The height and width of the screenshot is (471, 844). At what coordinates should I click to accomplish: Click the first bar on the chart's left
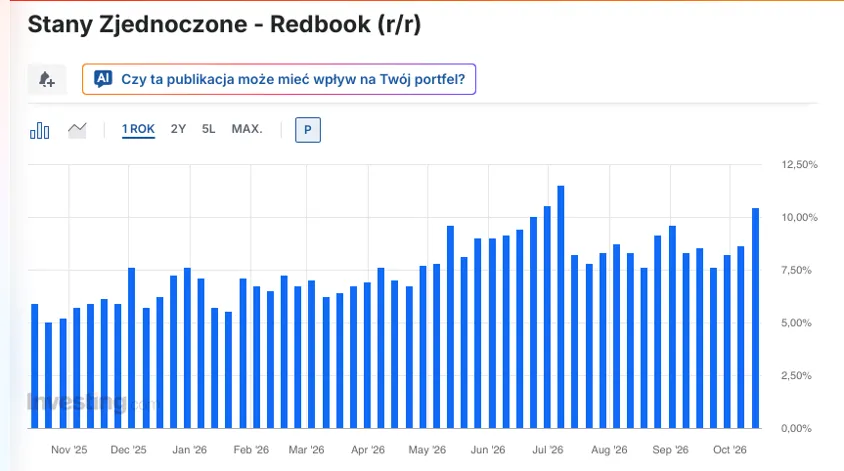(34, 366)
